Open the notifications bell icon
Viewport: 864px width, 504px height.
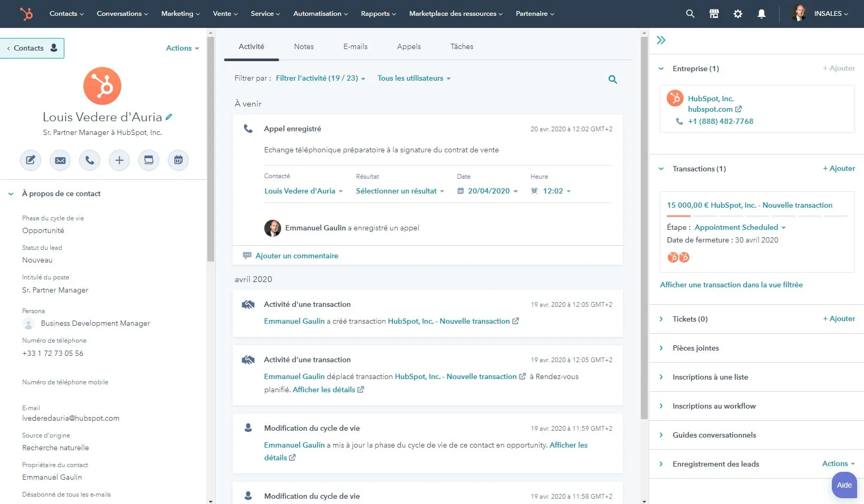click(x=761, y=14)
